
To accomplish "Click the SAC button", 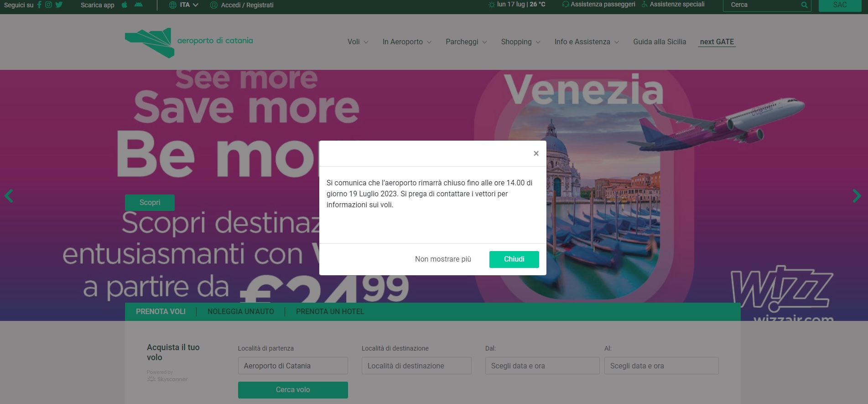I will 840,5.
